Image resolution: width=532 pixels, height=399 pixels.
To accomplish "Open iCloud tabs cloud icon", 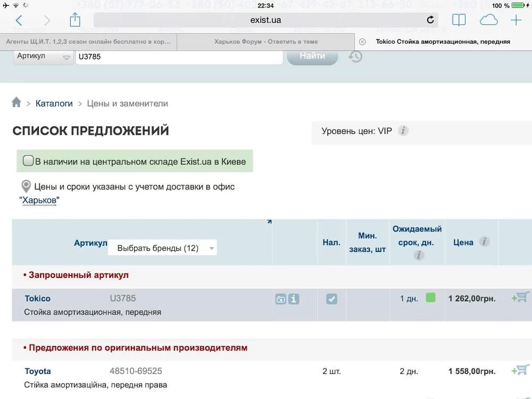I will [488, 20].
